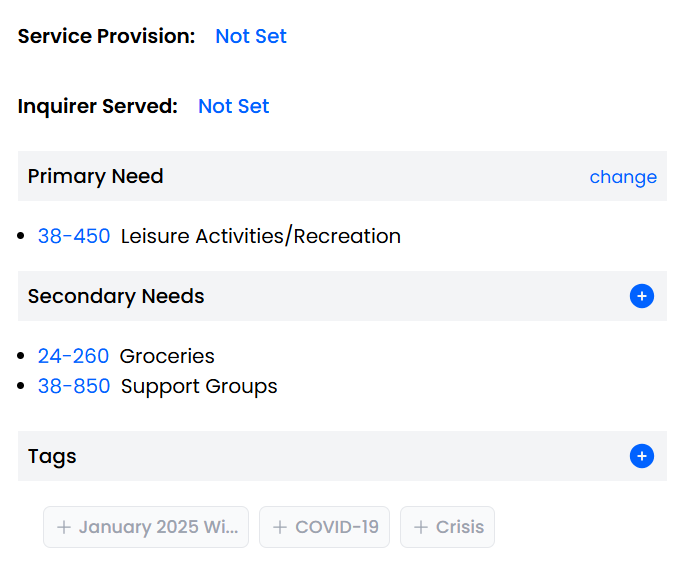This screenshot has width=684, height=577.
Task: Click the Tags section header
Action: click(52, 456)
